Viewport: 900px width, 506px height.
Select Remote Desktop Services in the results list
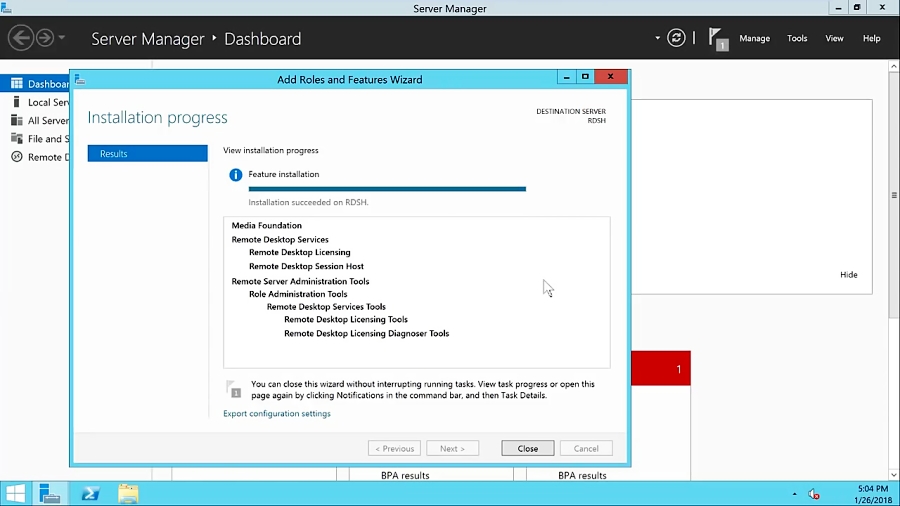point(280,240)
